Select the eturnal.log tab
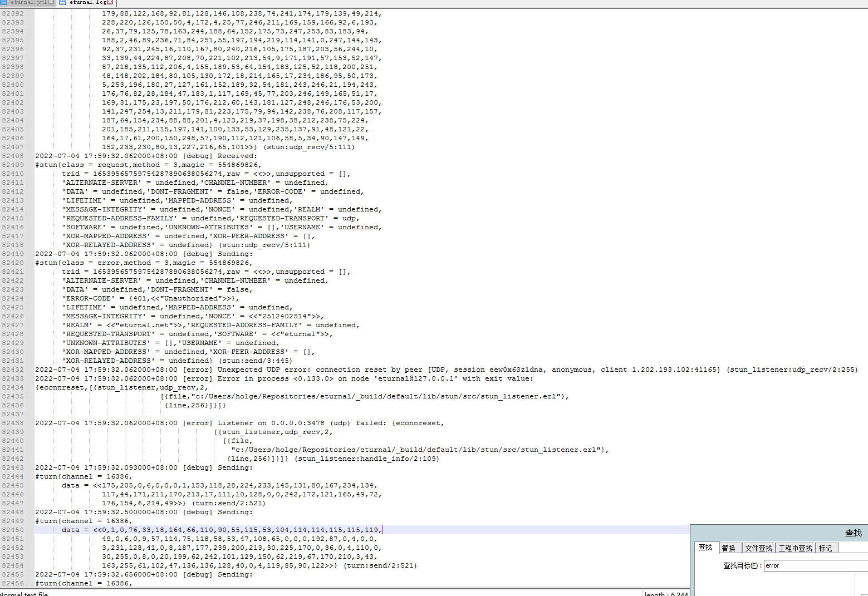Screen dimensions: 868x596 [x=86, y=2]
